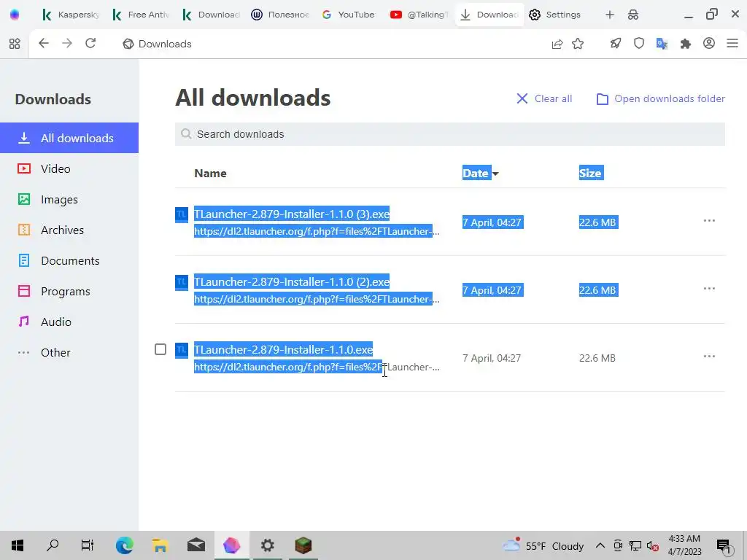The height and width of the screenshot is (560, 747).
Task: Open the extensions puzzle icon
Action: click(686, 44)
